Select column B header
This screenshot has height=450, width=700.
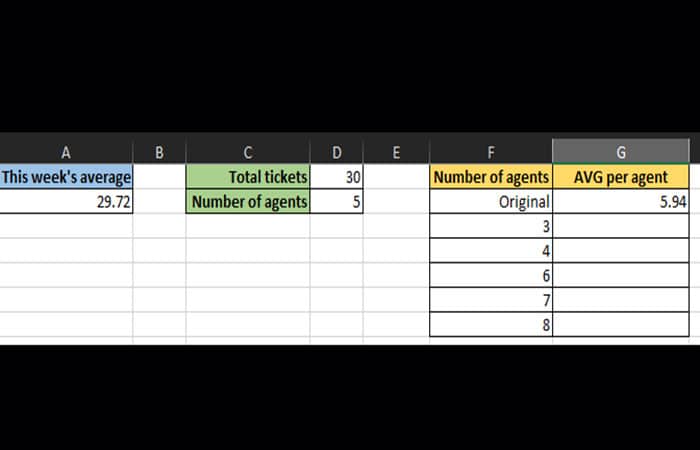point(159,152)
